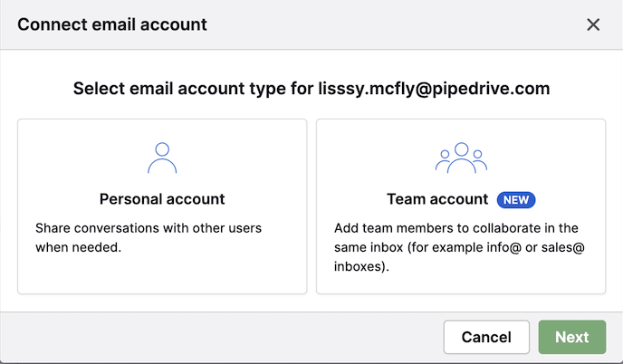Select the Team account title
The width and height of the screenshot is (623, 364).
[x=436, y=198]
